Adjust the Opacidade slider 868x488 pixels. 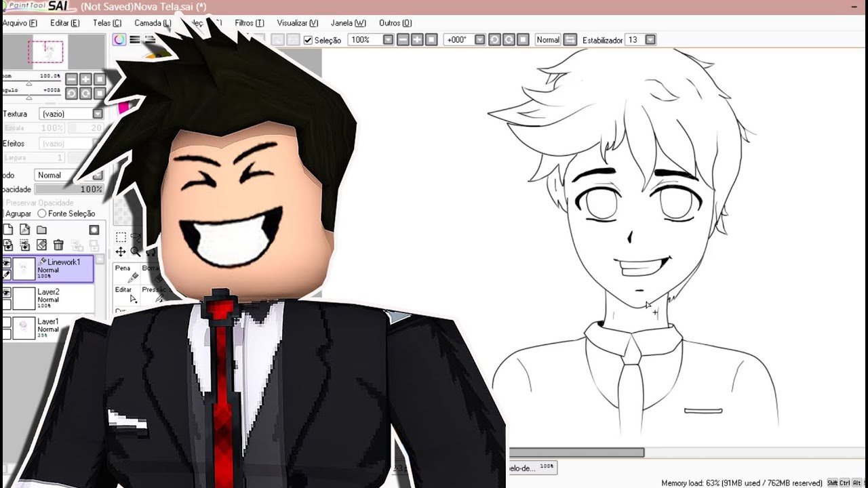point(69,189)
